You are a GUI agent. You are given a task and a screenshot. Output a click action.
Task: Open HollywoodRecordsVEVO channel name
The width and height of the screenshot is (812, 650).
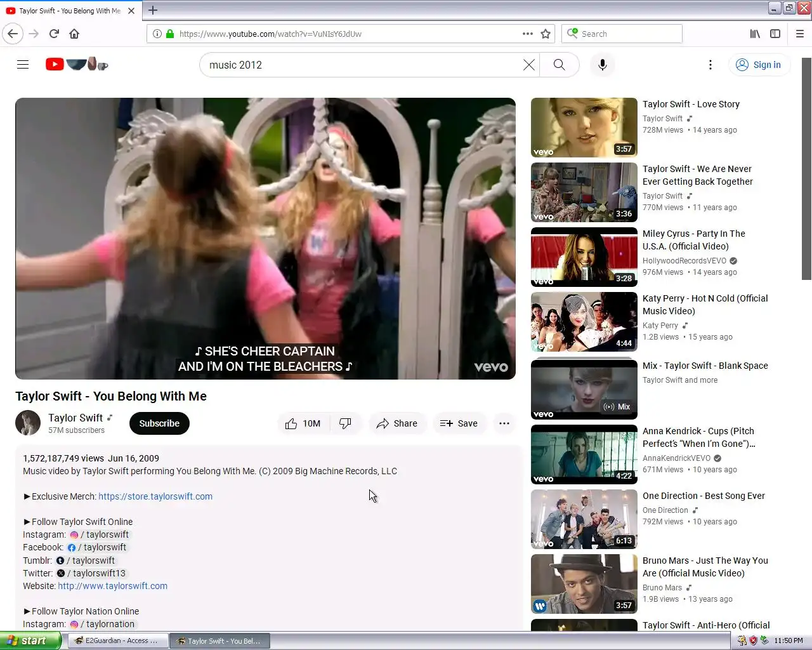click(x=684, y=261)
